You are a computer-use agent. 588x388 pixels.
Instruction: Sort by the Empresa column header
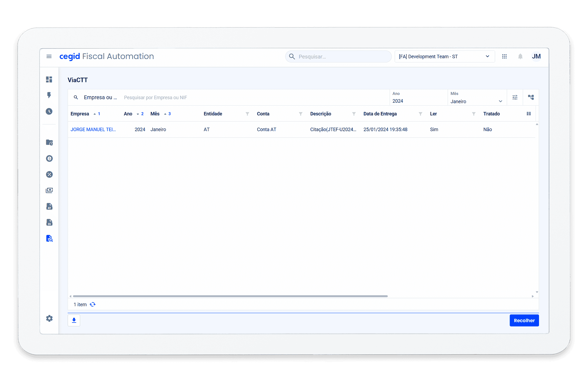coord(80,114)
